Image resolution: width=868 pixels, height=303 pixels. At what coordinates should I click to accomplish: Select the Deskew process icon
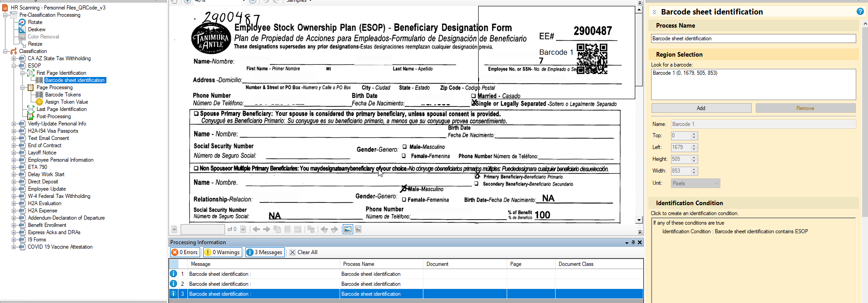[22, 29]
